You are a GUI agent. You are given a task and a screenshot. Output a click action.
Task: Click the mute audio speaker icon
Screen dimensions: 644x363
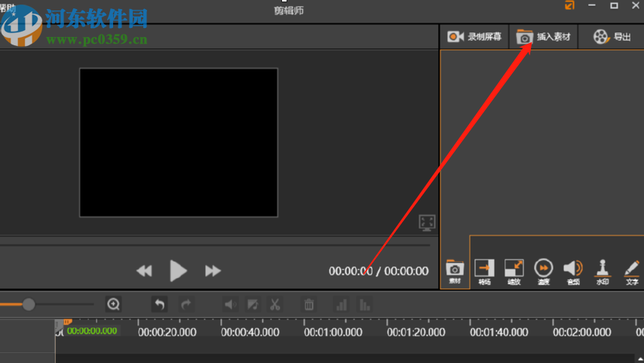tap(230, 304)
